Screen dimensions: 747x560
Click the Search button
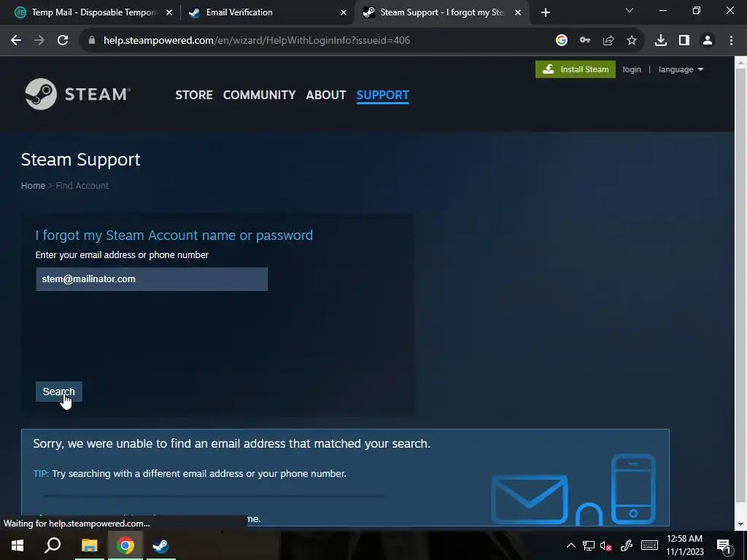point(58,392)
